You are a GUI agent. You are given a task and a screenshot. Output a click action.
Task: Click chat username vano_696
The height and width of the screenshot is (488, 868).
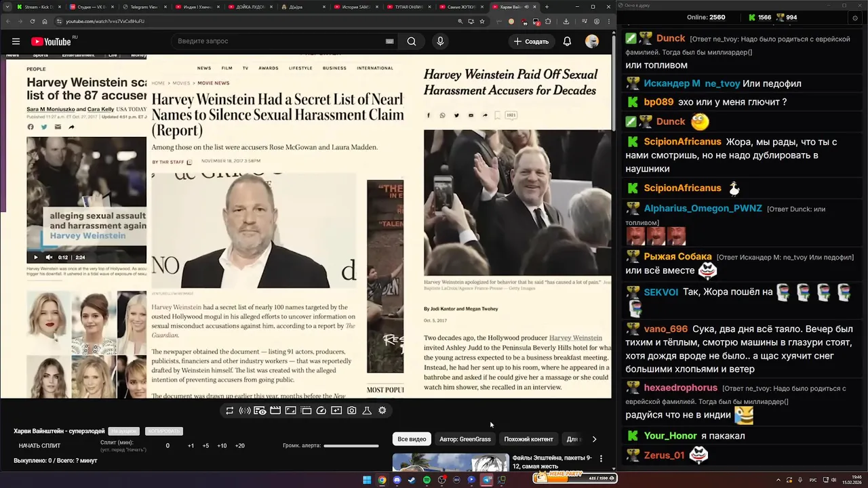pos(666,329)
